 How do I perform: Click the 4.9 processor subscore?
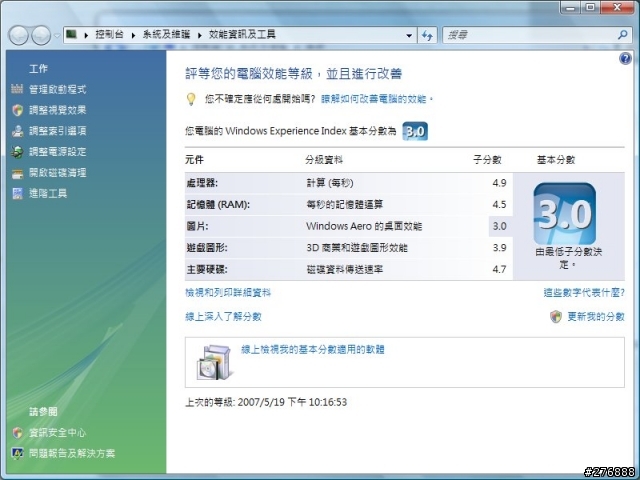(x=499, y=183)
